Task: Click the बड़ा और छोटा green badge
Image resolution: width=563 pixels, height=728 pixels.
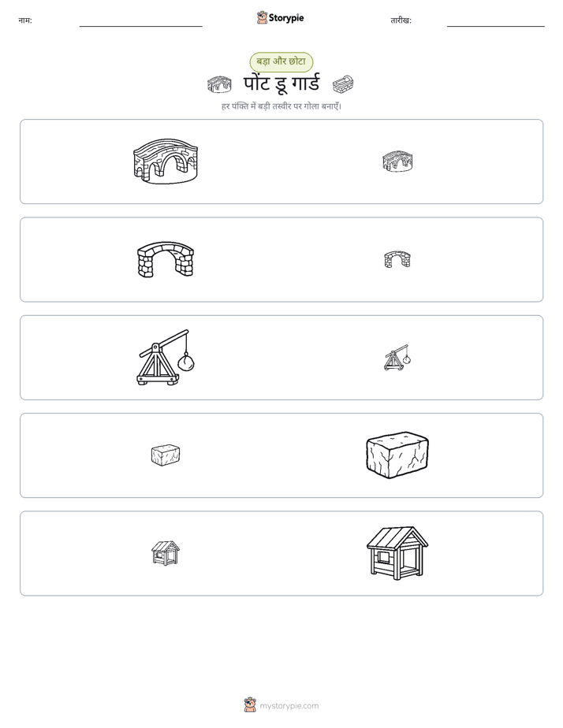Action: pos(281,61)
